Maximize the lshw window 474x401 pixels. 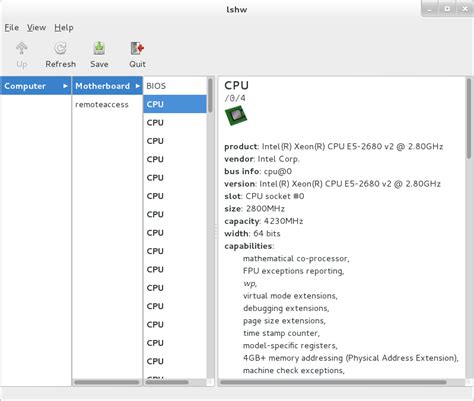[x=447, y=9]
